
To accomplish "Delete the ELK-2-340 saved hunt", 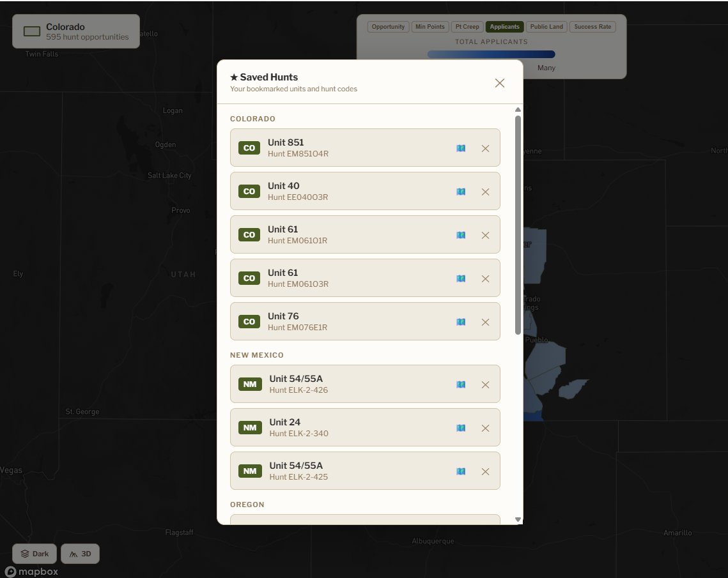I will pos(485,427).
